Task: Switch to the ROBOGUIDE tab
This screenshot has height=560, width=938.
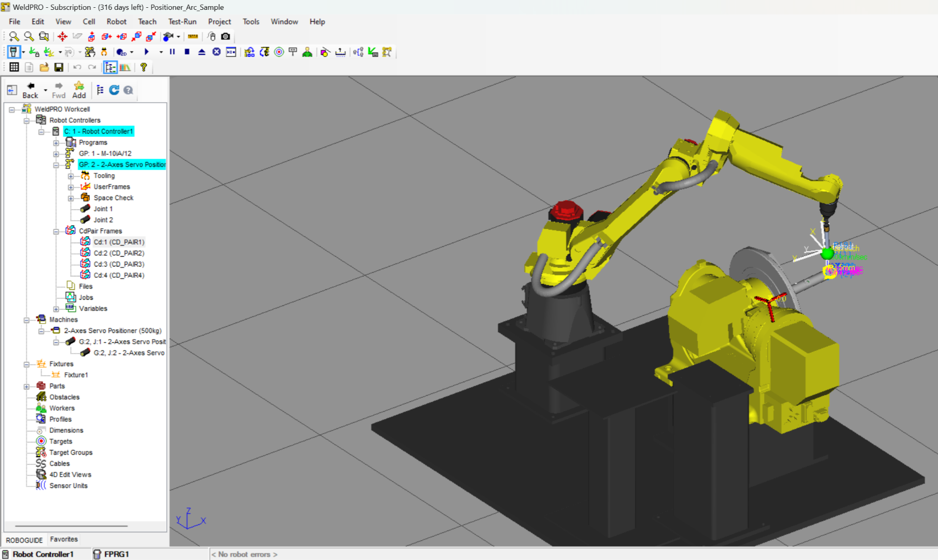Action: (24, 540)
